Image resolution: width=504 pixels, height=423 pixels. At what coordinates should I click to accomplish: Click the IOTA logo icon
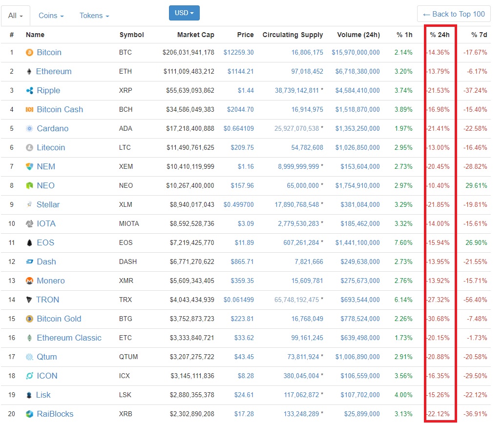point(29,223)
